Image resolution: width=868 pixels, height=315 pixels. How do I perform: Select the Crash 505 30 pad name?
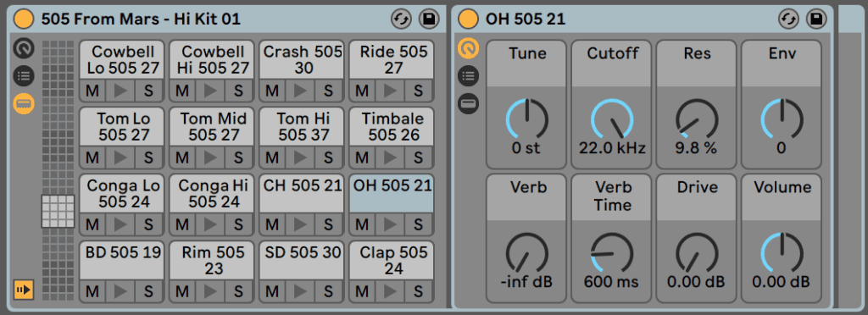coord(302,59)
